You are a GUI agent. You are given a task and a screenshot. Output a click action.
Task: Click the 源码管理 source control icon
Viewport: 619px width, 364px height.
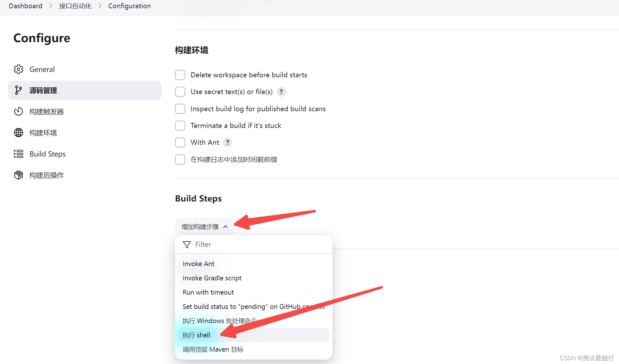18,90
